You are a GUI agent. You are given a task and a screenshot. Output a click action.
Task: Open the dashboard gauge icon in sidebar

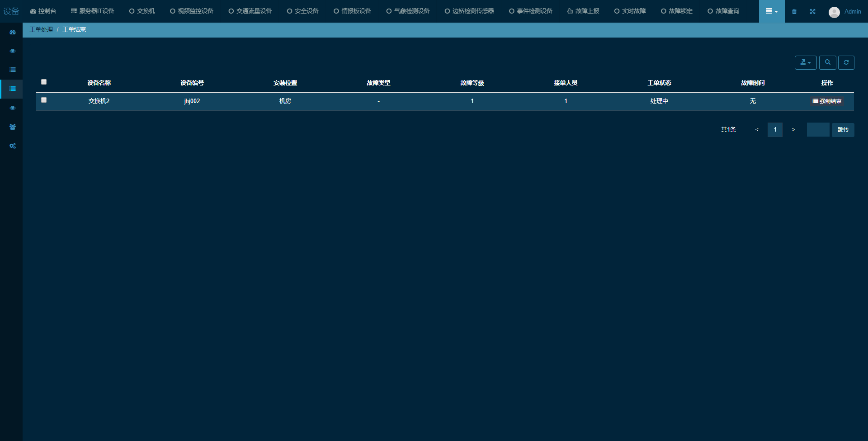coord(13,32)
